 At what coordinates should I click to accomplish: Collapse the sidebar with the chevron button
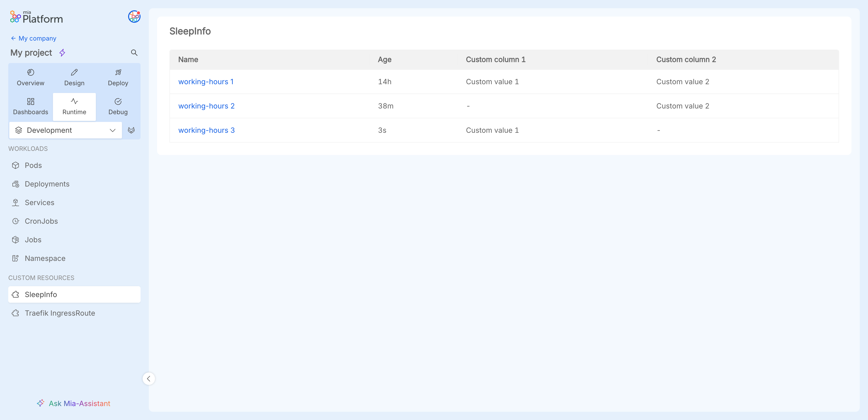tap(149, 379)
